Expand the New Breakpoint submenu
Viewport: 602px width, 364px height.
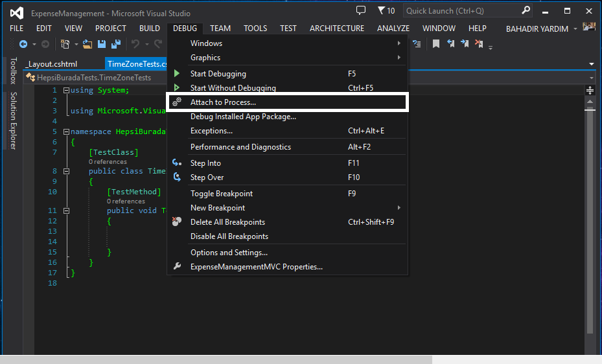click(287, 208)
